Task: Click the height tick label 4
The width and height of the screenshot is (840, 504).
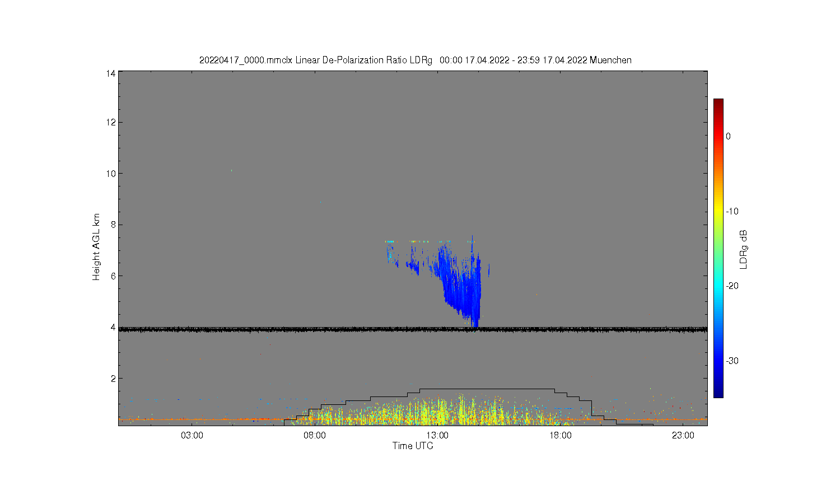Action: [x=113, y=327]
